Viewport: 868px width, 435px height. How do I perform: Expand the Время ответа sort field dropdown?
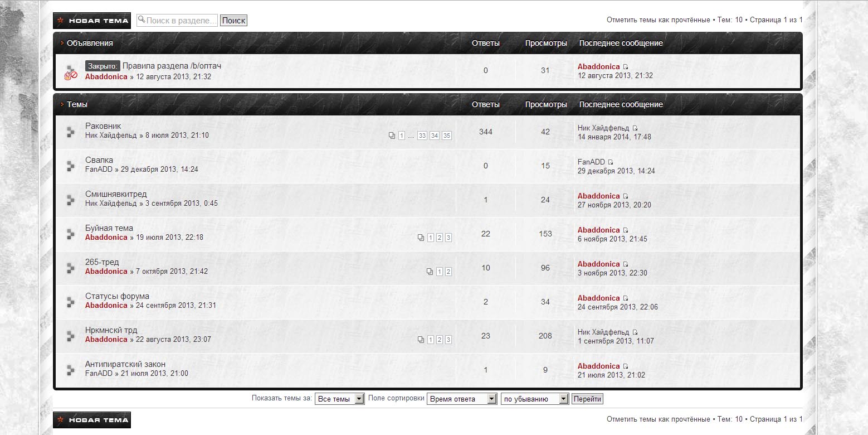(x=461, y=399)
